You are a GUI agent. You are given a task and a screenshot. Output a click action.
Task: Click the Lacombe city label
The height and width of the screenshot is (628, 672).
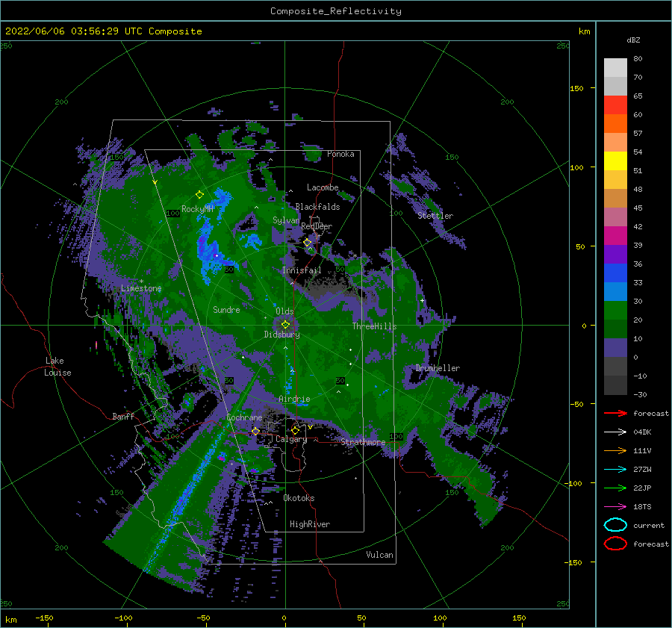tap(323, 187)
